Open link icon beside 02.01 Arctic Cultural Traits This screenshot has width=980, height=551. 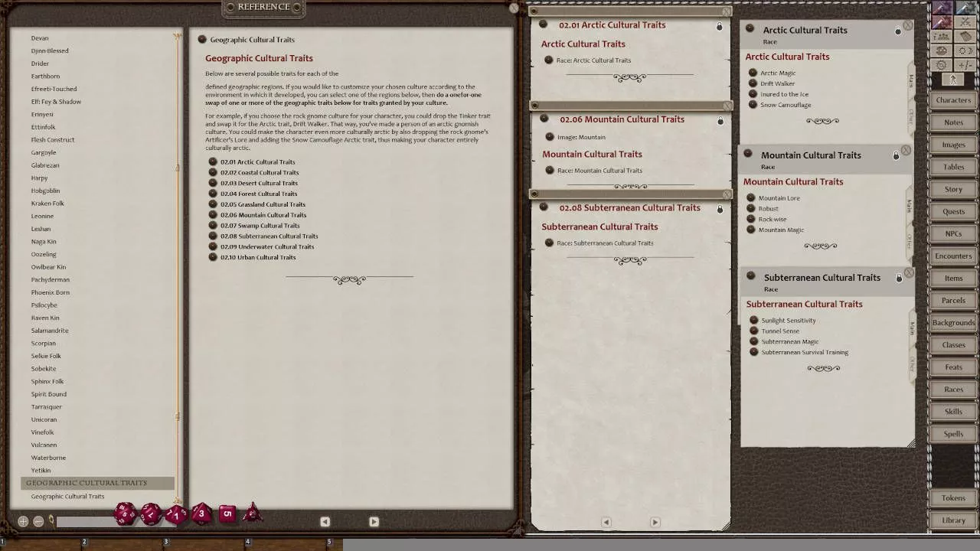(x=213, y=161)
